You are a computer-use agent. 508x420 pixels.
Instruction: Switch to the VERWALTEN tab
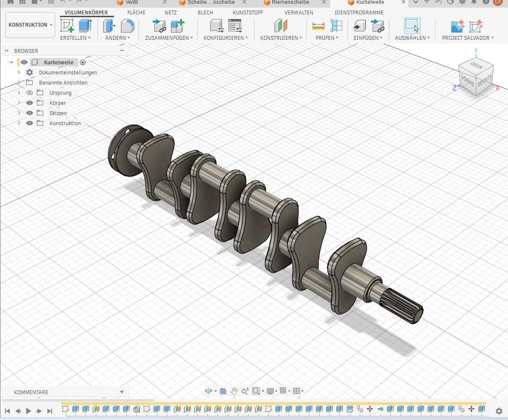(x=299, y=13)
